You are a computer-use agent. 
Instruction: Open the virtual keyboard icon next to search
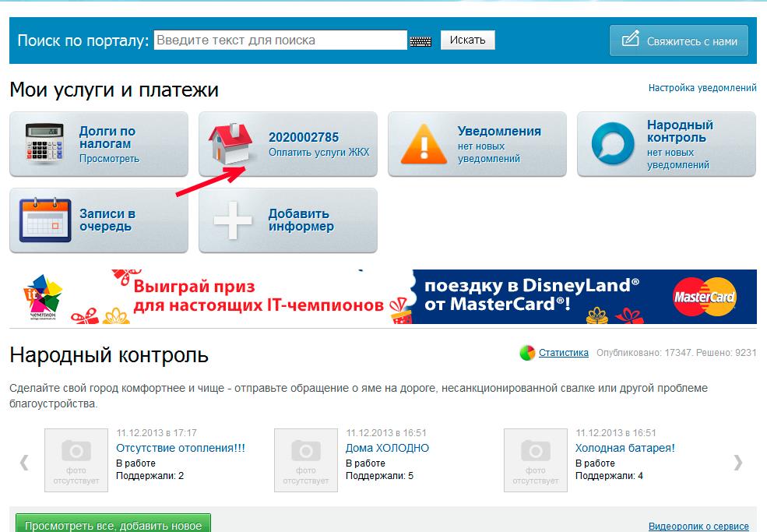(x=420, y=41)
